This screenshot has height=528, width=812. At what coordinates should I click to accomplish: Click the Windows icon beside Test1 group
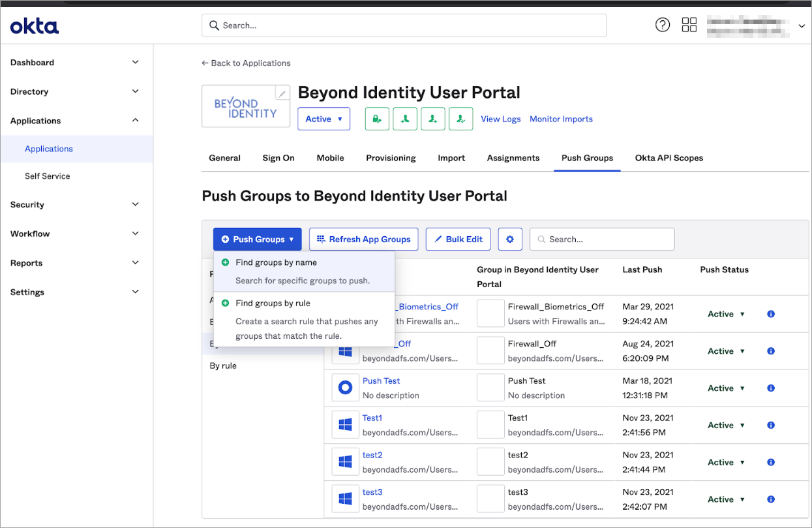(x=345, y=425)
